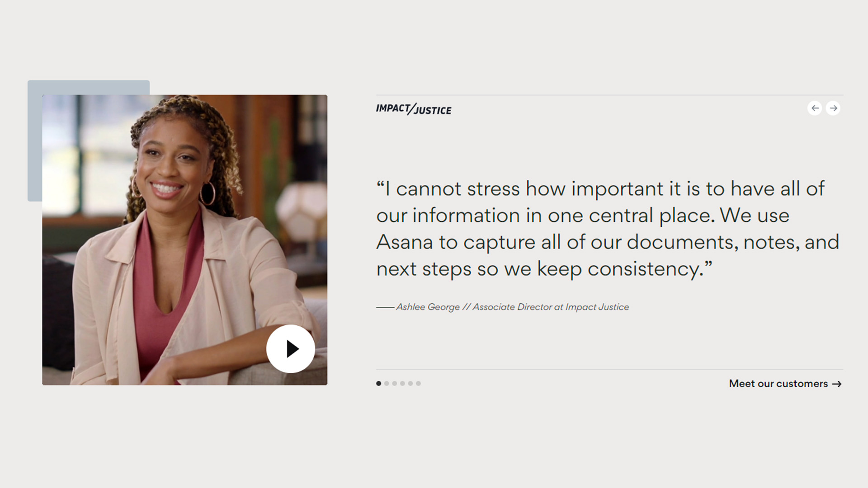Go to the previous testimonial with left arrow
This screenshot has width=868, height=488.
[815, 108]
